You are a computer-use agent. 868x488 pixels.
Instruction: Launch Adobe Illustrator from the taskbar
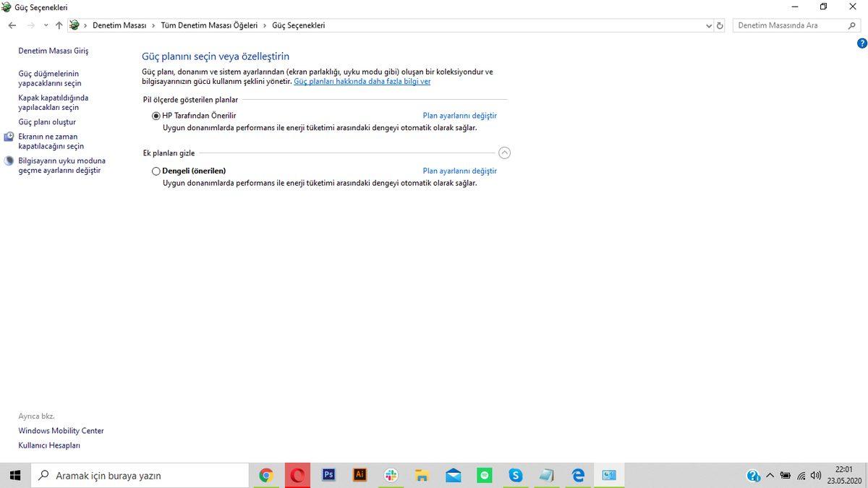pos(359,475)
